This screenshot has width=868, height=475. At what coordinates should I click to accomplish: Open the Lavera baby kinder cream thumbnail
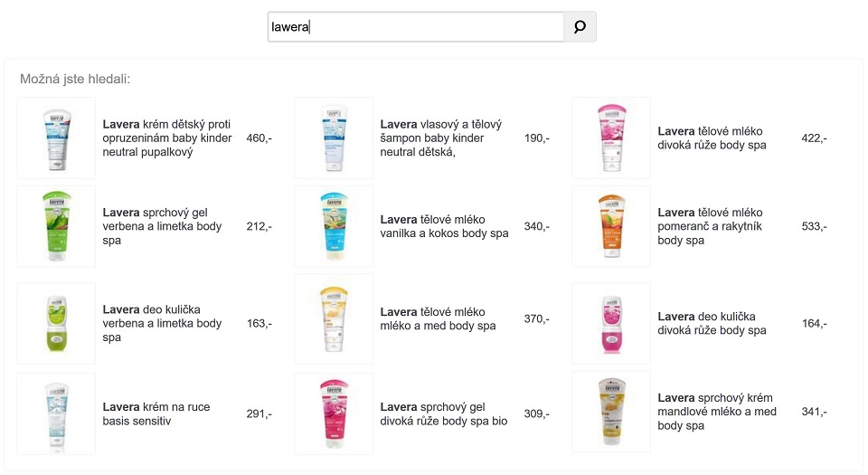point(56,138)
